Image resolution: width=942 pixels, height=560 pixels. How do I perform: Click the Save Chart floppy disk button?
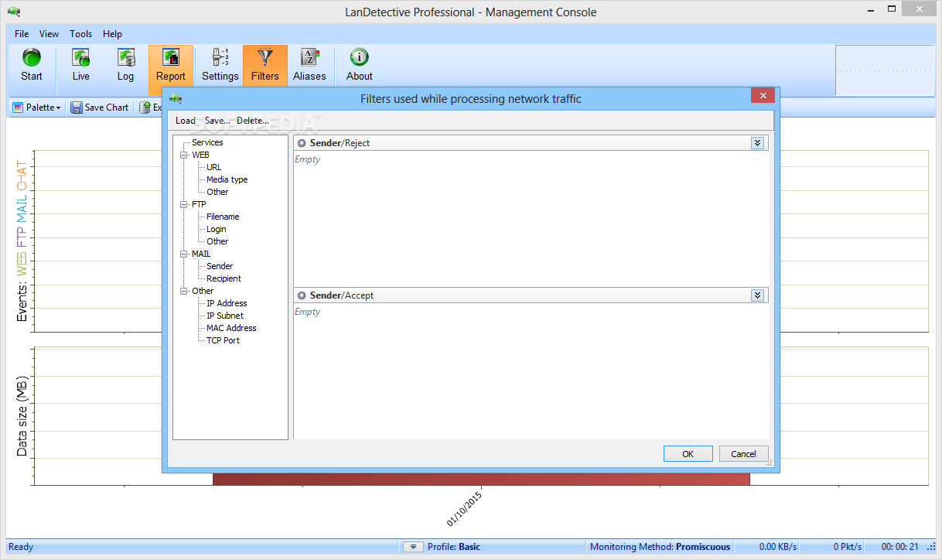[100, 108]
